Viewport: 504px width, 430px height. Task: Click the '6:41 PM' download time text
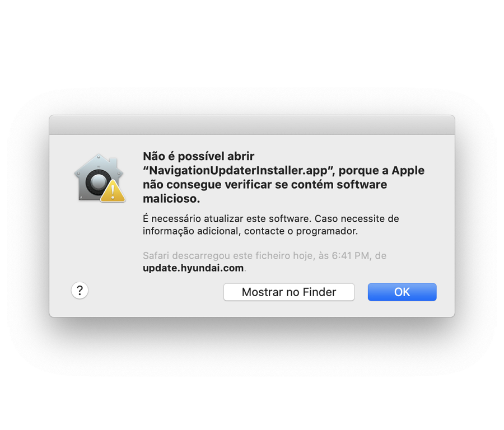[x=351, y=255]
